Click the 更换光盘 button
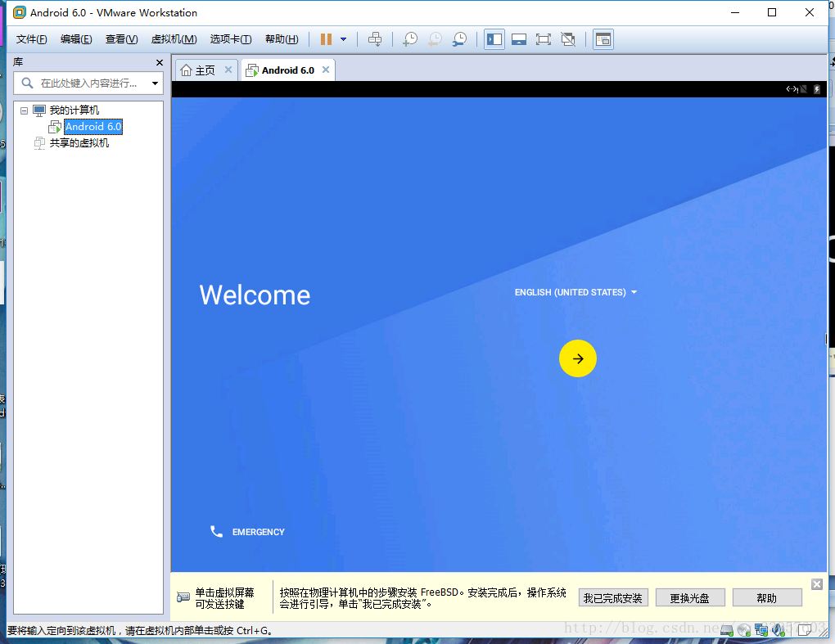 pos(690,598)
